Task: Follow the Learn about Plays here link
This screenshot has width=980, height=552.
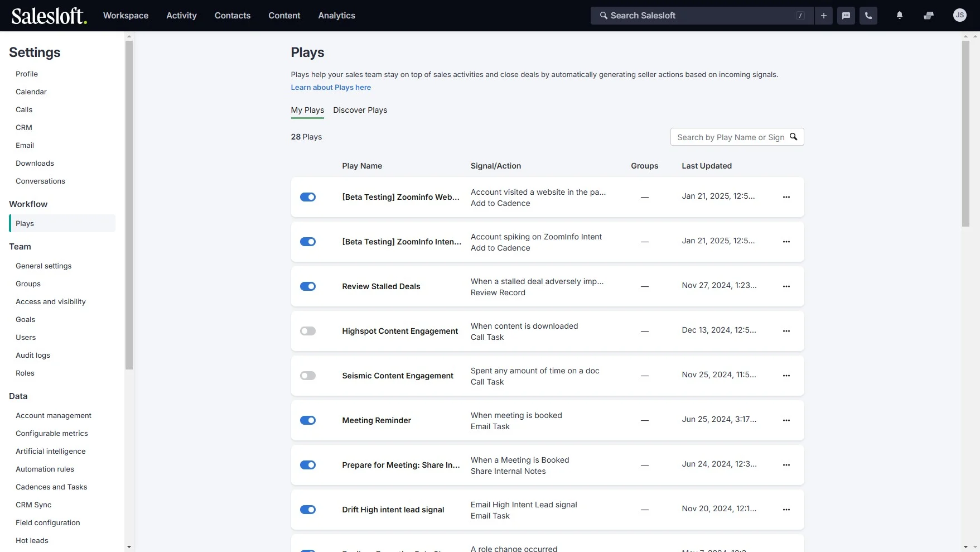Action: (331, 87)
